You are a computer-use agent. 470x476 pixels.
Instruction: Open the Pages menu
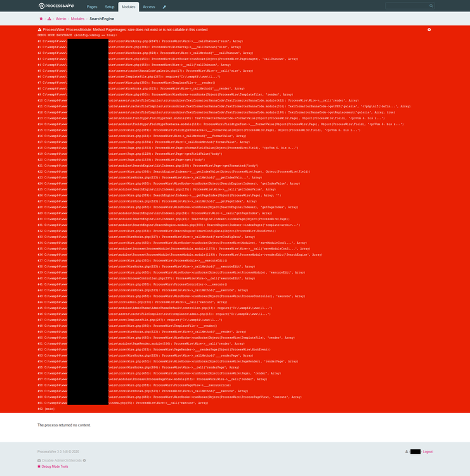coord(92,7)
